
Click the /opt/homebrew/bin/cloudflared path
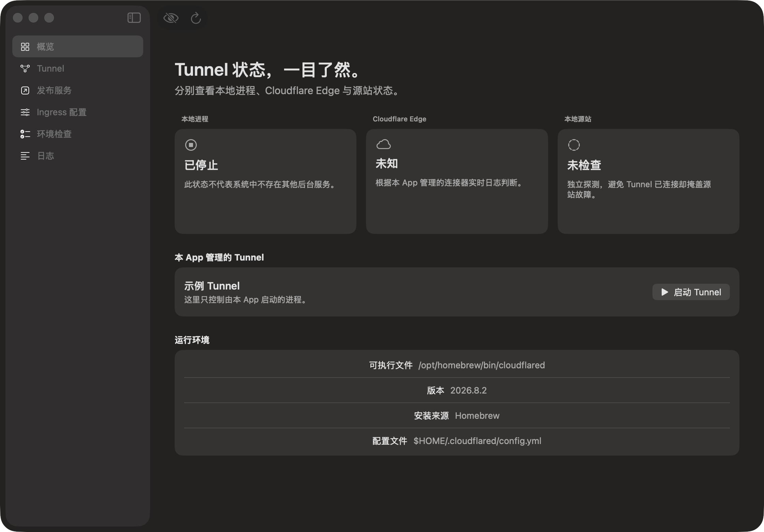[x=482, y=365]
